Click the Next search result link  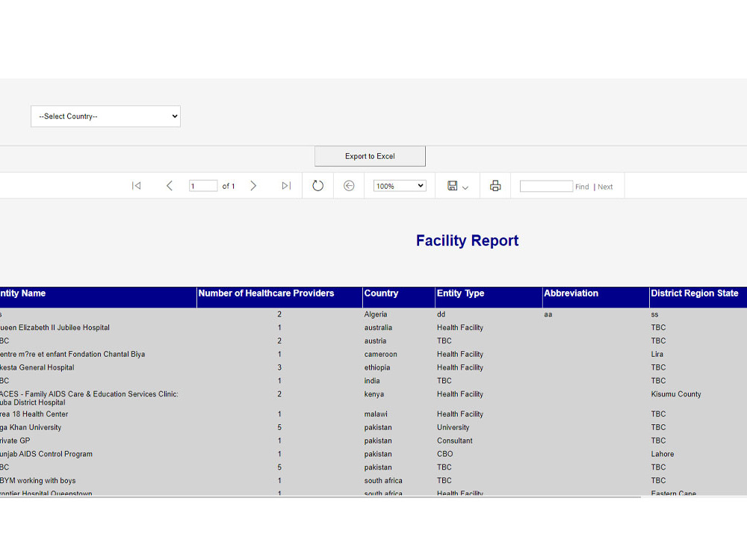pyautogui.click(x=604, y=186)
